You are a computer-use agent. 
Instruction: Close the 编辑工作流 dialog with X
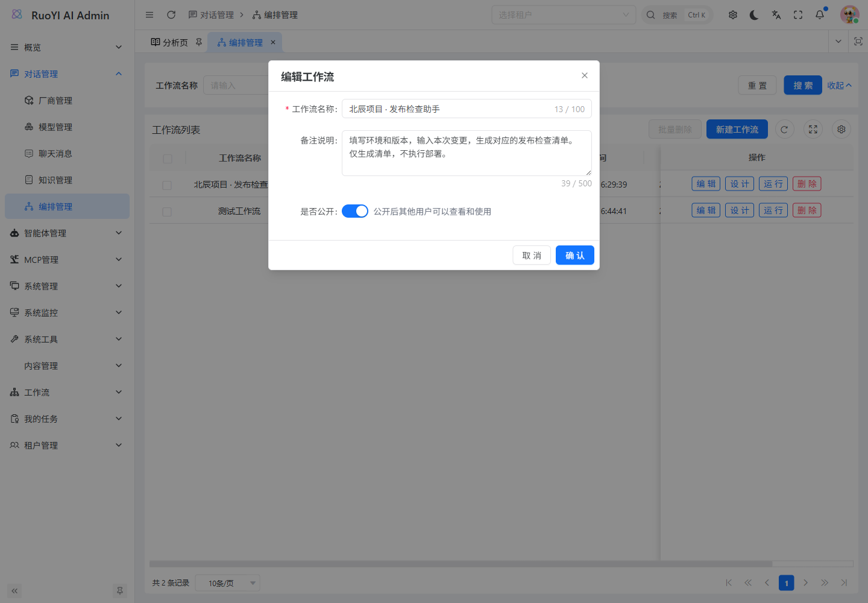coord(585,75)
